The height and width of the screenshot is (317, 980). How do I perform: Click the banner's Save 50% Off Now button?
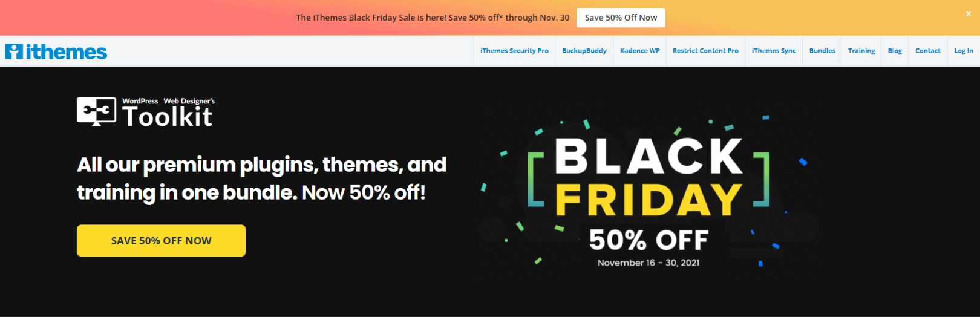click(621, 18)
